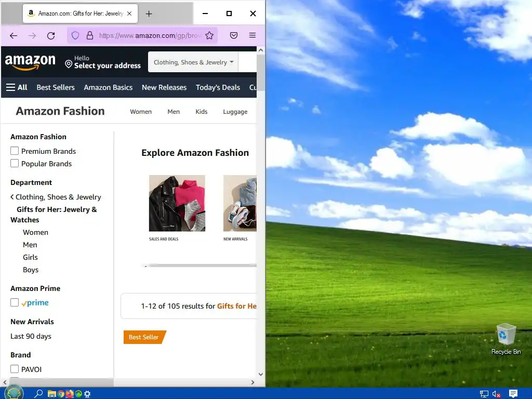The image size is (532, 399).
Task: Open taskbar search magnifier
Action: point(38,394)
